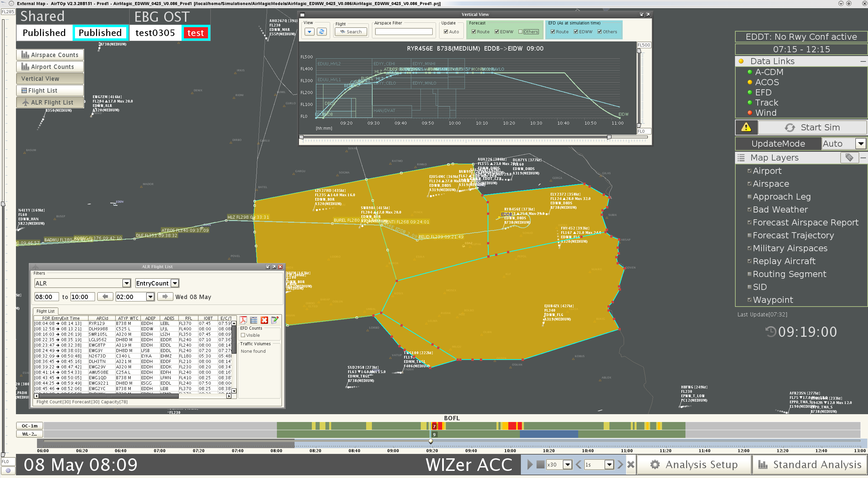Select the Airspace Counts tool
868x478 pixels.
point(50,55)
